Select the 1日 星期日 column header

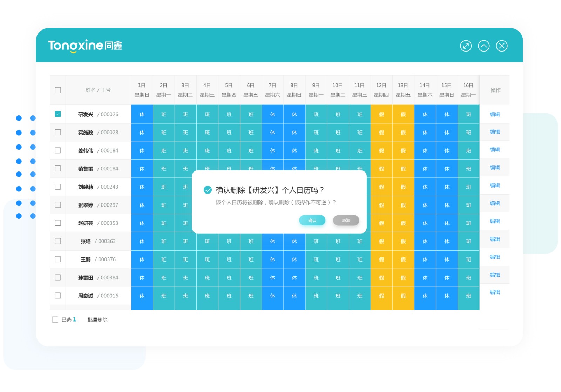(142, 90)
